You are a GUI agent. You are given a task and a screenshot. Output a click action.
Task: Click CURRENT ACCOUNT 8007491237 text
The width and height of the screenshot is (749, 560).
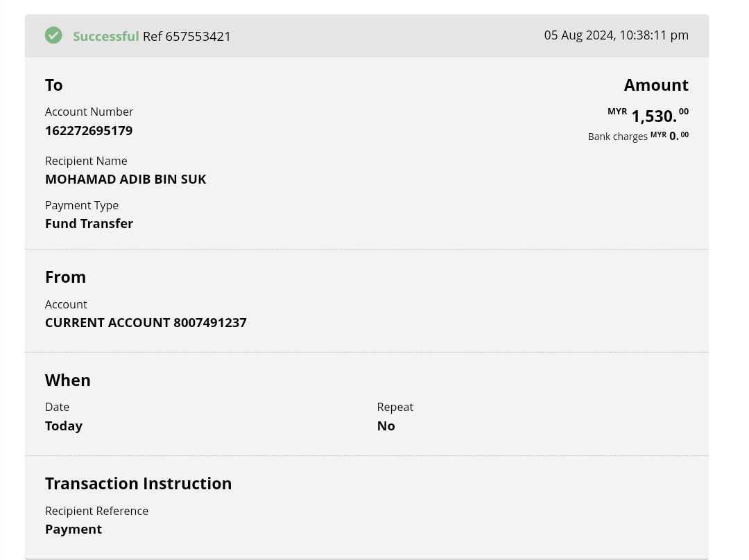[146, 322]
